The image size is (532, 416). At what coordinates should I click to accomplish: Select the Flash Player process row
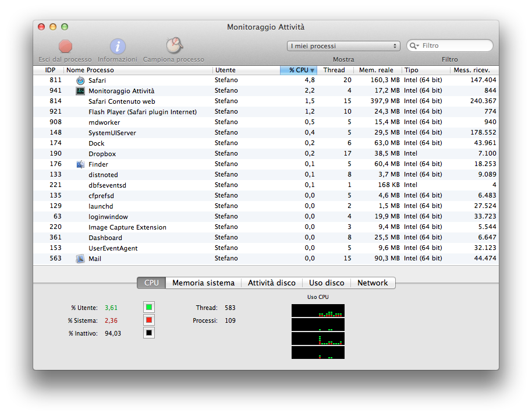pos(266,112)
